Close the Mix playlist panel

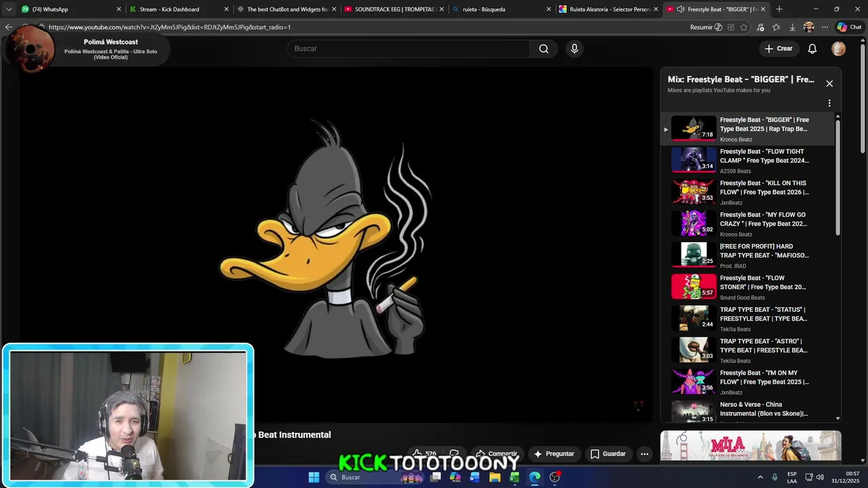coord(829,83)
